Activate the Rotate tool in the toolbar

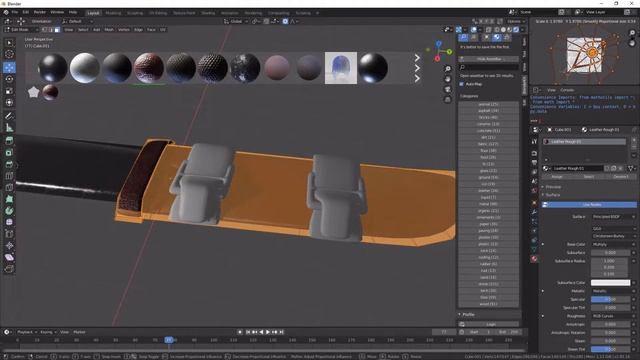pos(9,79)
